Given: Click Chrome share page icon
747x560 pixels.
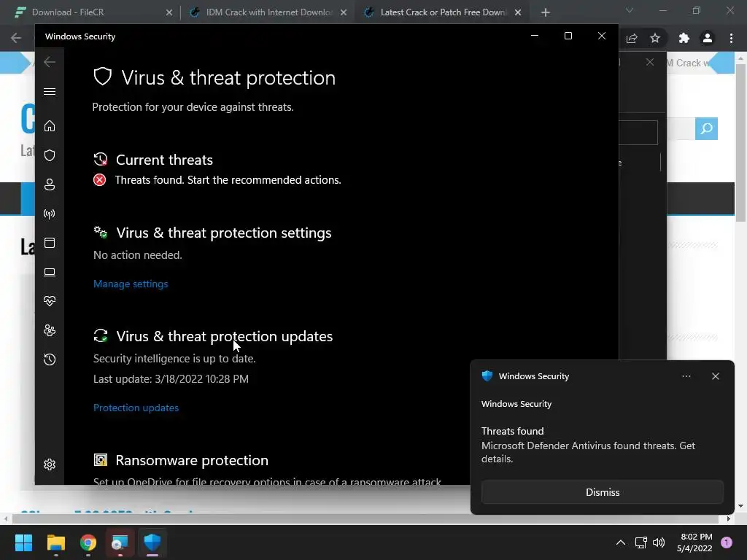Looking at the screenshot, I should [x=632, y=38].
